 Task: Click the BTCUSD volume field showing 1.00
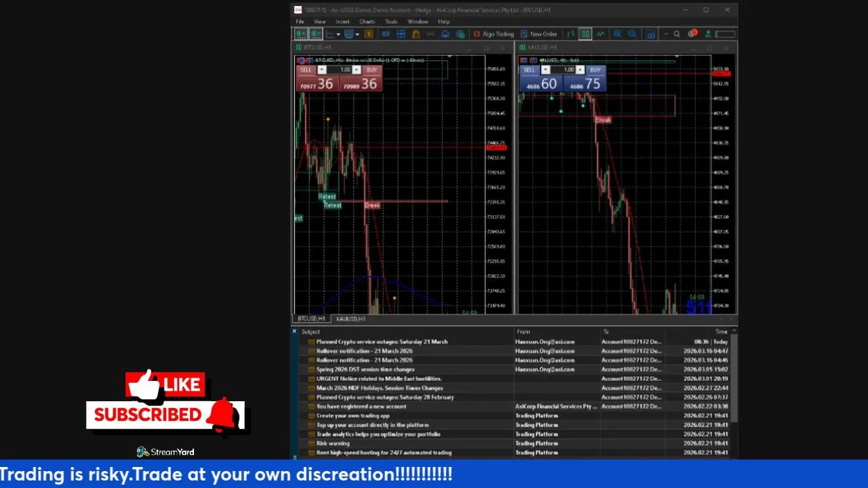pyautogui.click(x=339, y=70)
